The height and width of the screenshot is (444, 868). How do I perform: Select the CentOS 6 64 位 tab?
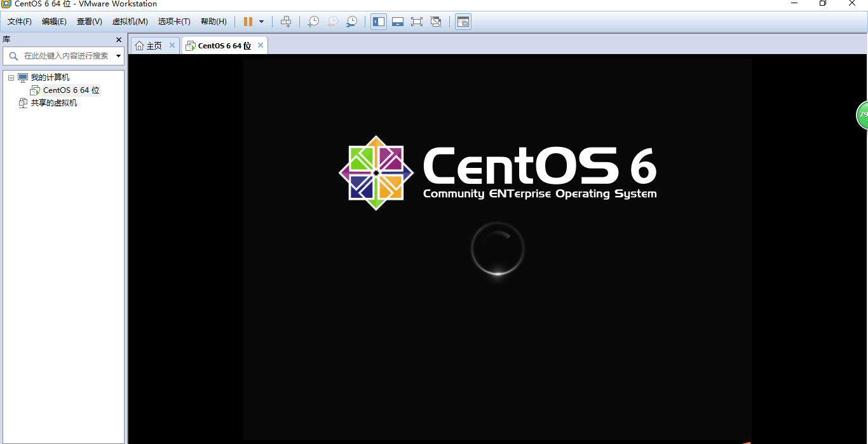(x=224, y=46)
